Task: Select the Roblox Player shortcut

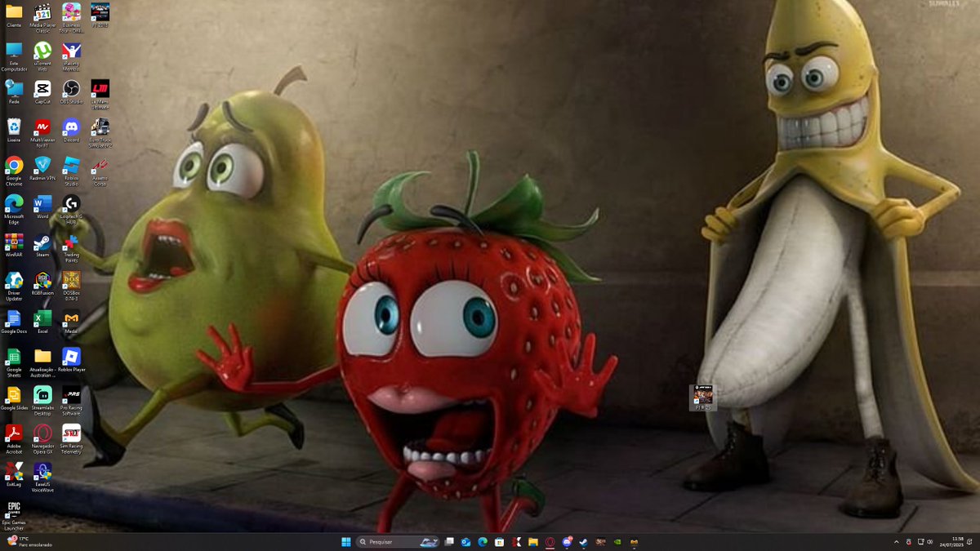Action: [x=71, y=361]
